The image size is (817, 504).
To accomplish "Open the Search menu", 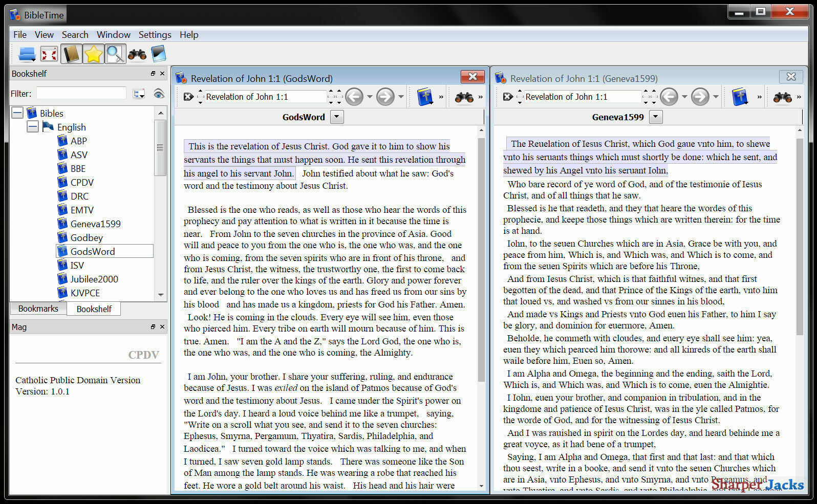I will [x=75, y=35].
